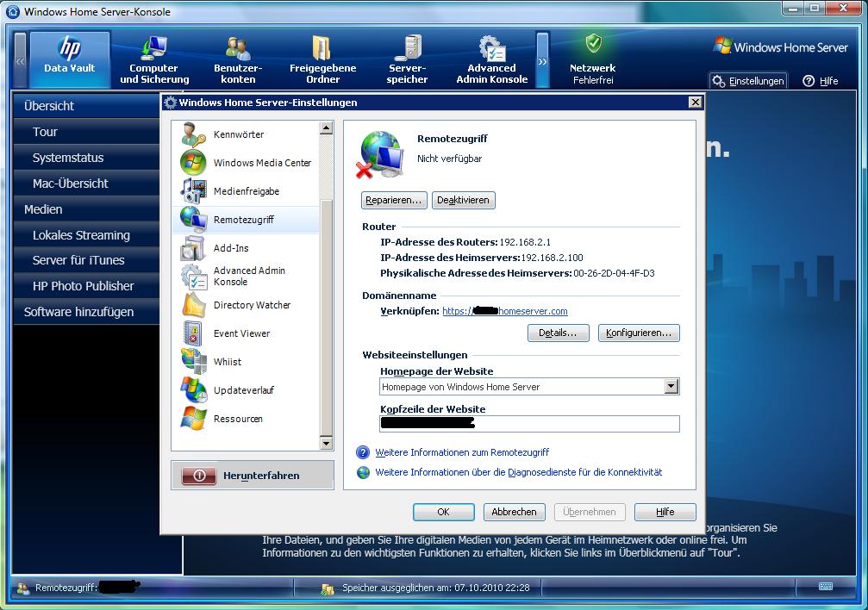
Task: Open Tour in left sidebar
Action: (86, 132)
